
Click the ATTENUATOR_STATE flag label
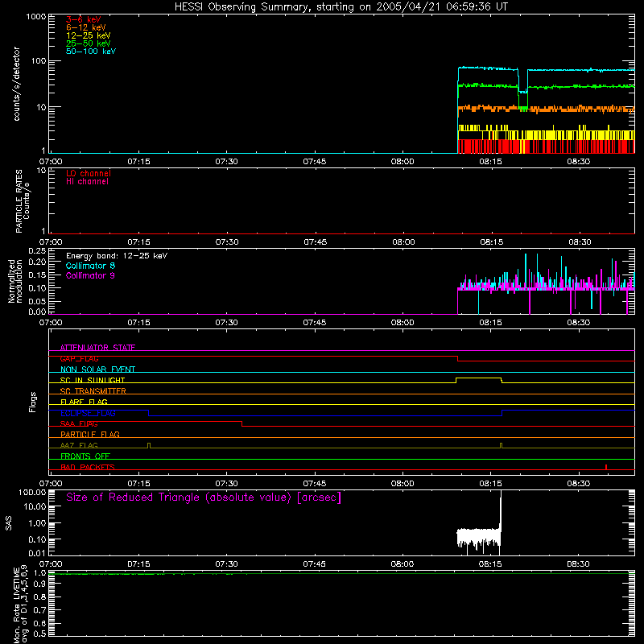(97, 348)
